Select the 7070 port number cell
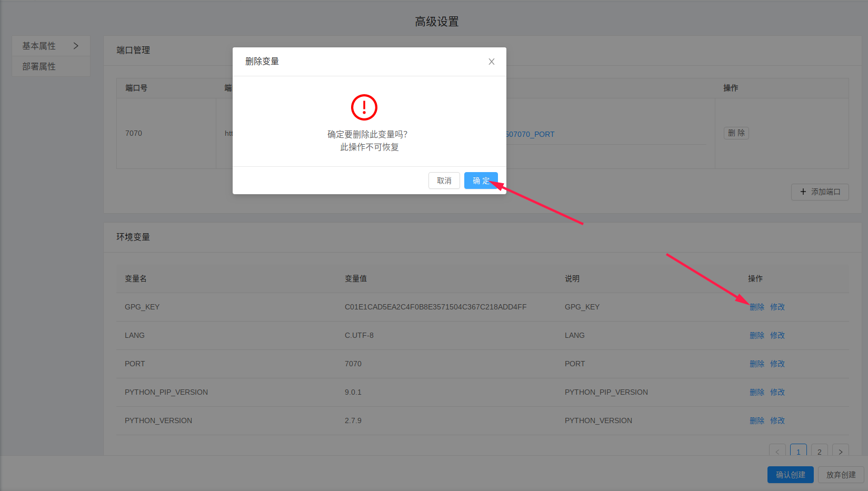Image resolution: width=868 pixels, height=491 pixels. (x=166, y=133)
